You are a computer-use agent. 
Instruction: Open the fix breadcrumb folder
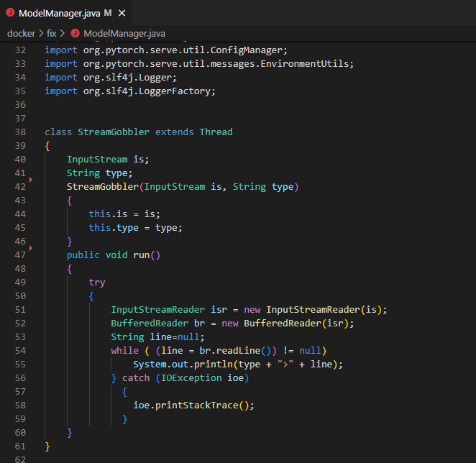point(51,33)
